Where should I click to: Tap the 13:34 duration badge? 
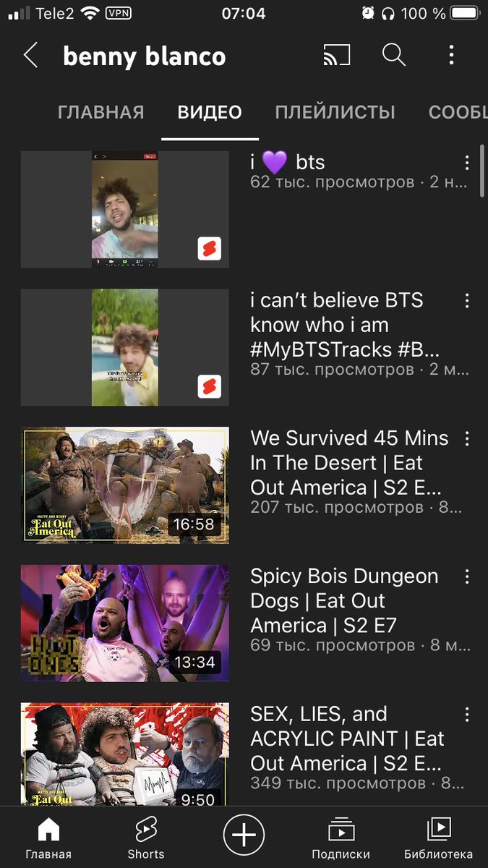click(194, 662)
